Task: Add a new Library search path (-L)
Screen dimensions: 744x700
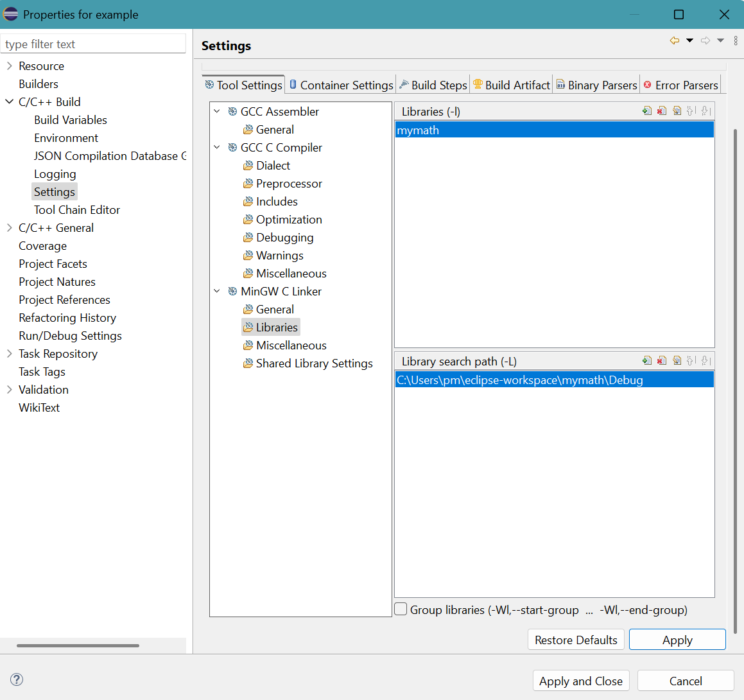Action: [x=647, y=361]
